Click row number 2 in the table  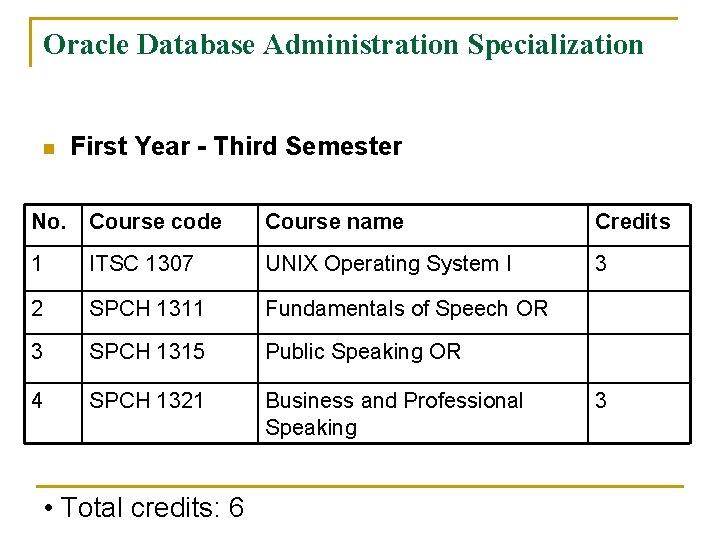point(38,309)
